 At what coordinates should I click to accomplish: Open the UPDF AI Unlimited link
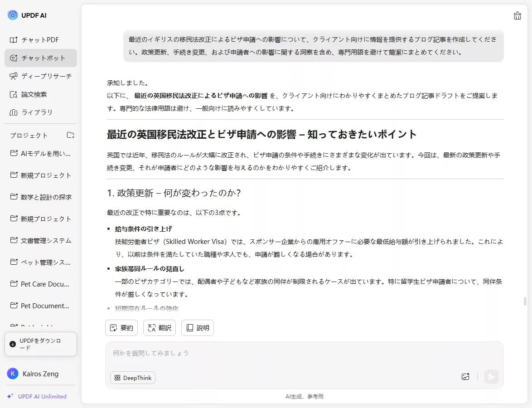(x=40, y=396)
